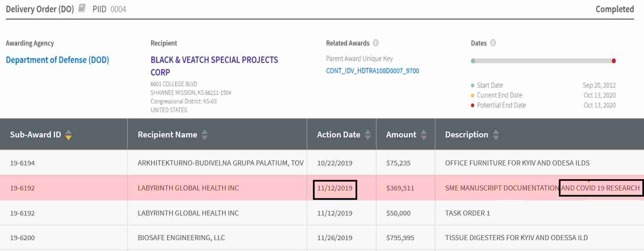Click SME MANUSCRIPT DOCUMENTATION description
644x251 pixels.
pyautogui.click(x=502, y=188)
